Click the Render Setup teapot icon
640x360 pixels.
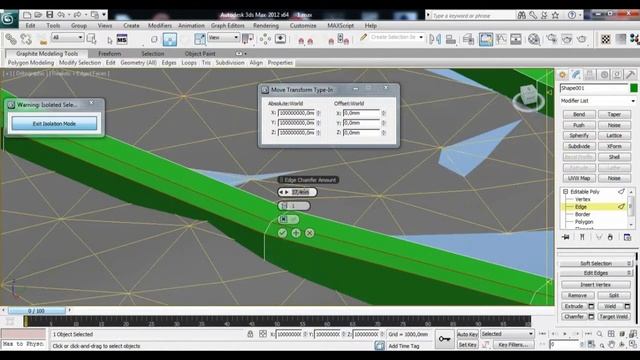pos(552,39)
